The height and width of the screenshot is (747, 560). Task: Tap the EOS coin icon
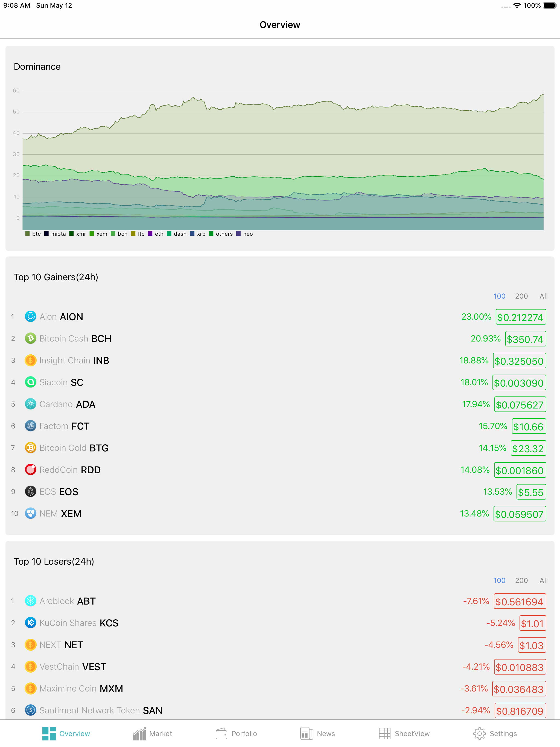pyautogui.click(x=30, y=491)
